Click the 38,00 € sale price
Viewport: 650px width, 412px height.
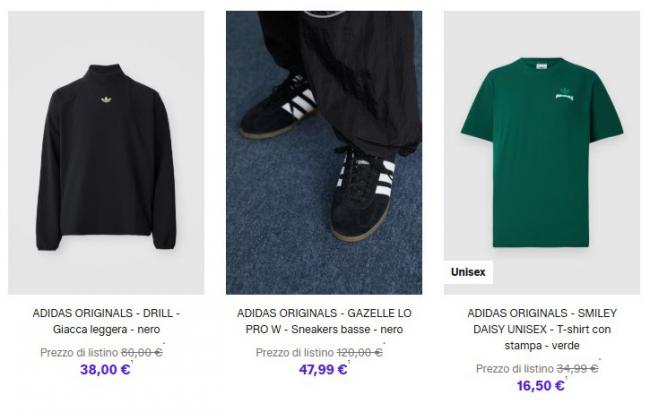click(105, 369)
